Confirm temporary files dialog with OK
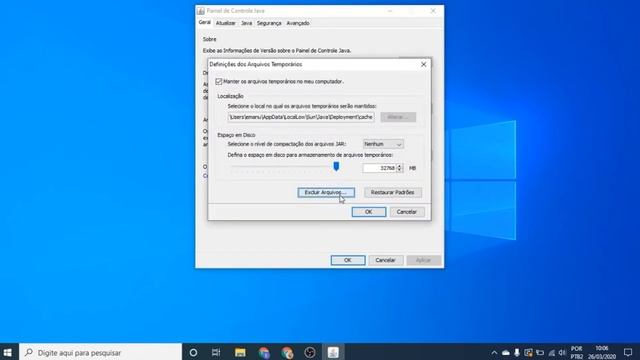 [369, 212]
